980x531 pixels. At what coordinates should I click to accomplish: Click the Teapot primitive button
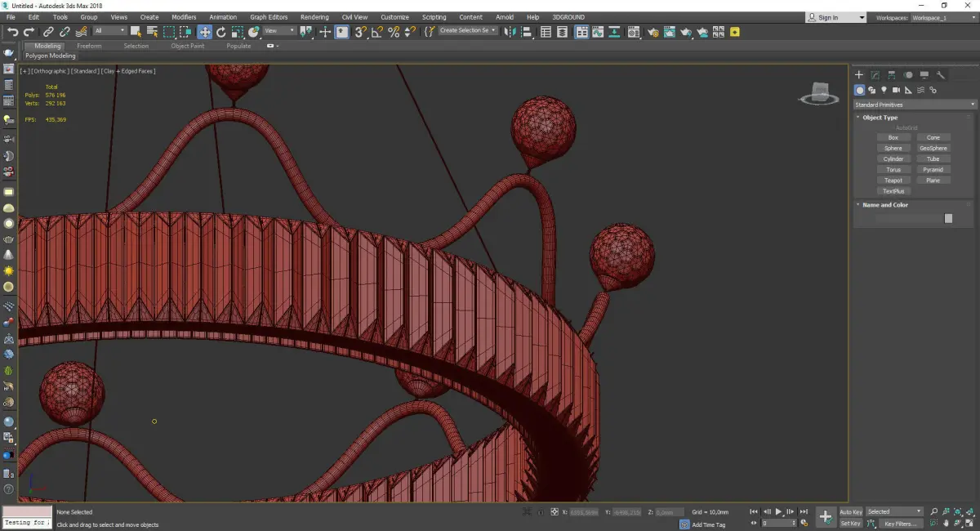point(893,181)
